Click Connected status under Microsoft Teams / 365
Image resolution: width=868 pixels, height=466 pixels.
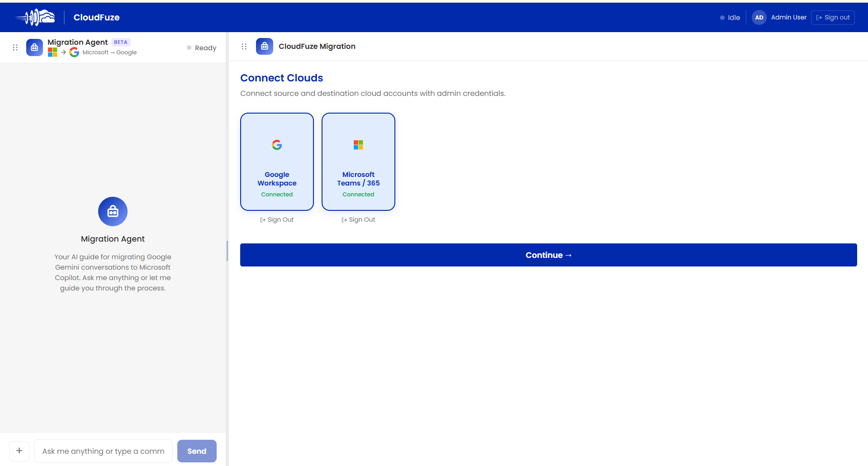click(358, 195)
